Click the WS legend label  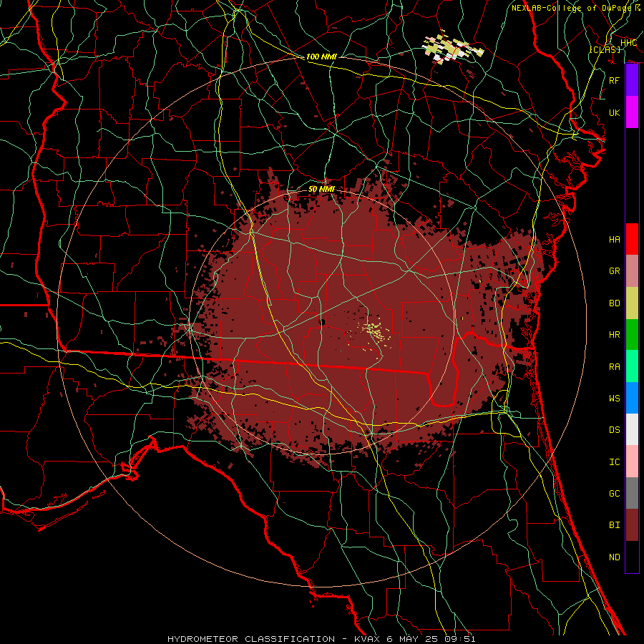click(615, 398)
